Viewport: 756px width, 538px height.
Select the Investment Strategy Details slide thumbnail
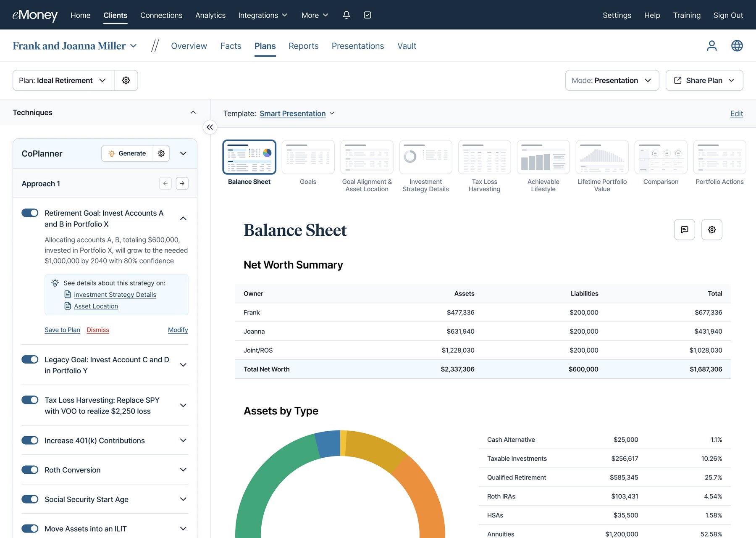(x=426, y=157)
